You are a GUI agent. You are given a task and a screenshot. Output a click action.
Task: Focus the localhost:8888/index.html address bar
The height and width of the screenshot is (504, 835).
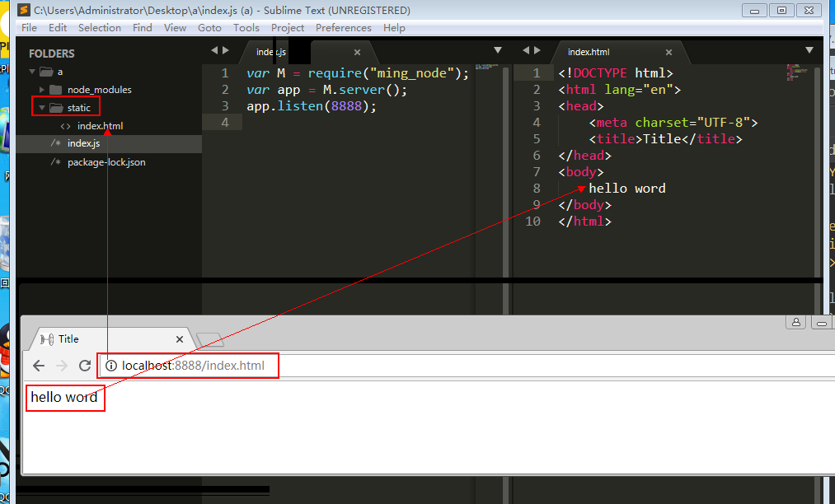tap(466, 366)
